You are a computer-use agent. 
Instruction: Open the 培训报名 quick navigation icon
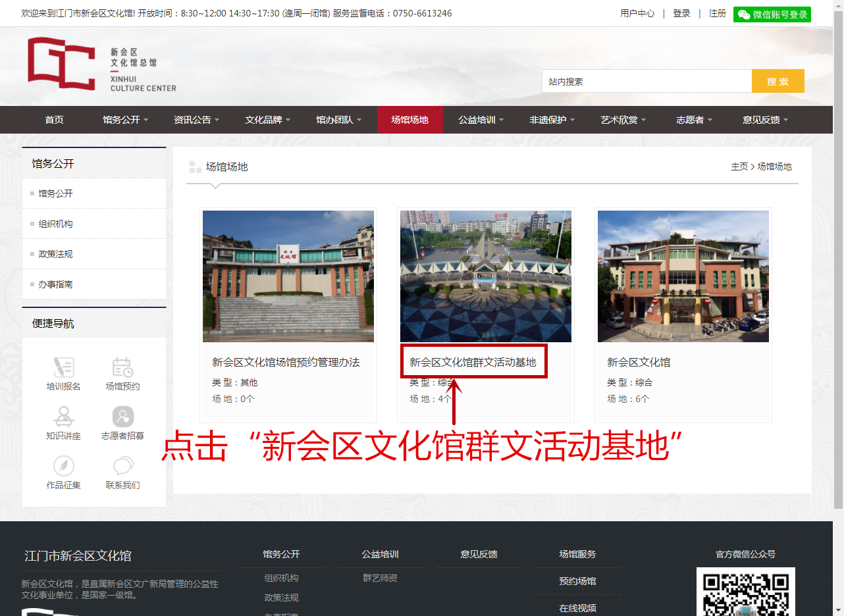64,367
